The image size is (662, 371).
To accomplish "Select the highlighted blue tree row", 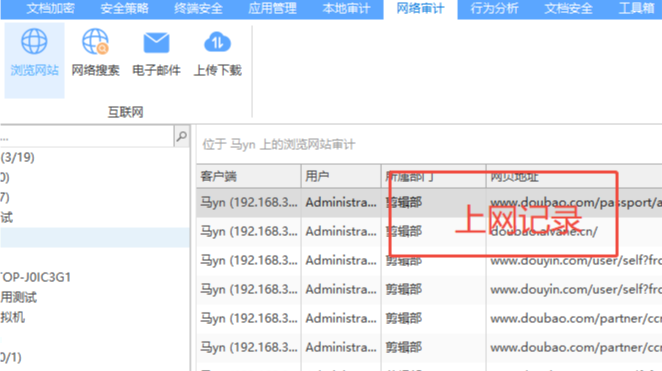I will pos(95,237).
